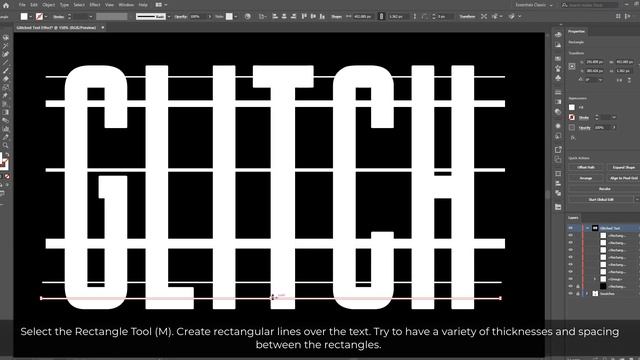Open the Graphic Styles panel icon in the dock
Screen dimensions: 640x360
click(558, 136)
